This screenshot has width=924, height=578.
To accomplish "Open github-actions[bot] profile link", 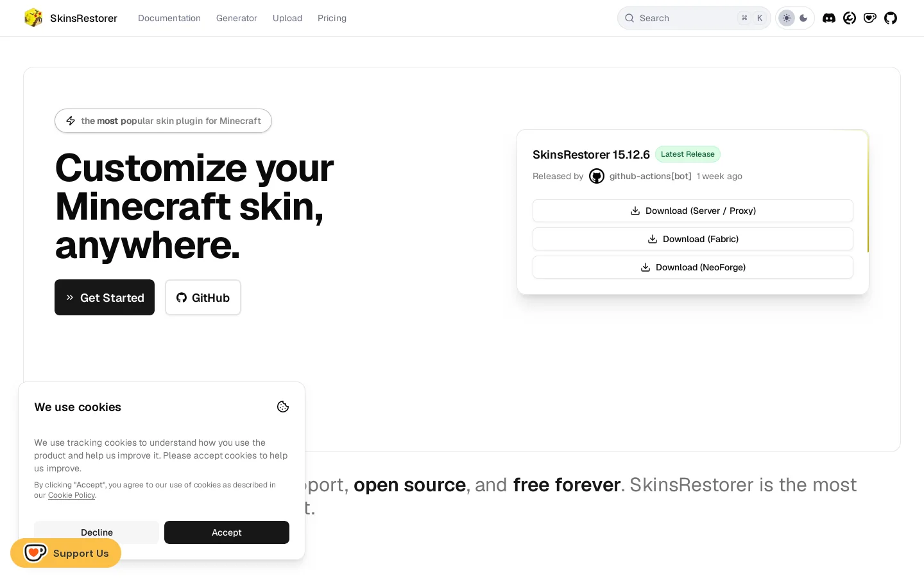I will pos(651,176).
